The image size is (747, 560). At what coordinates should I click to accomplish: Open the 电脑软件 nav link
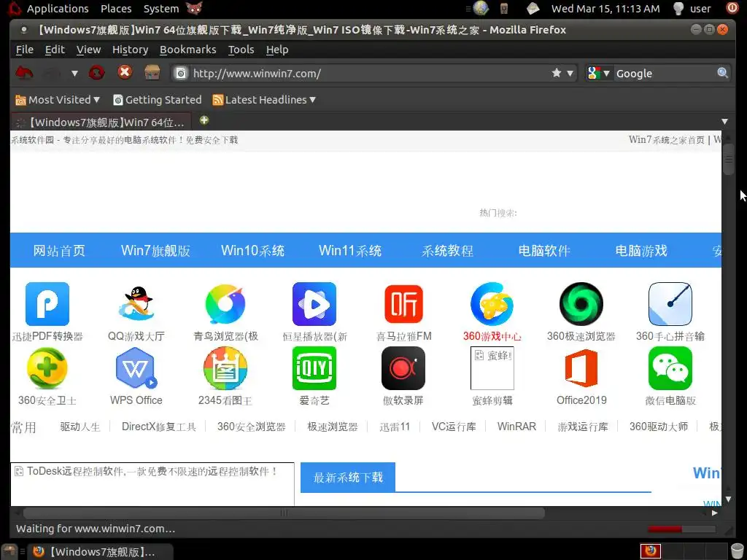point(544,251)
